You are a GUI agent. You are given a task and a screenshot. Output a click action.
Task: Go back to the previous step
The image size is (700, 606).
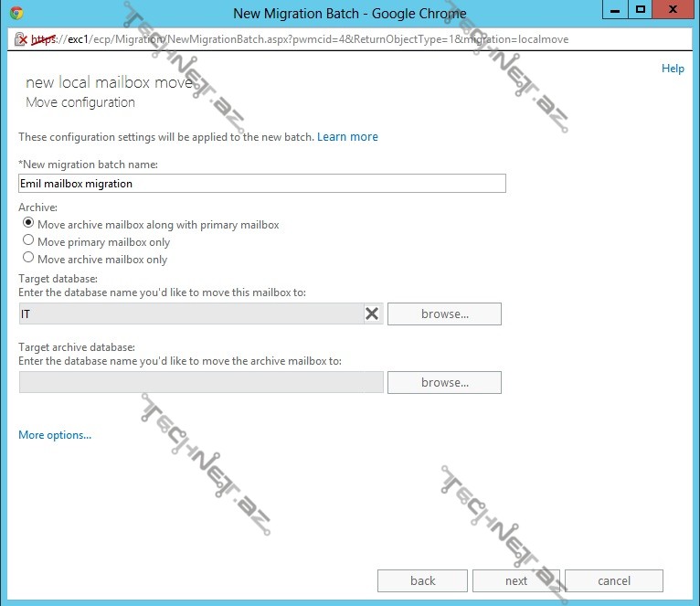click(422, 580)
